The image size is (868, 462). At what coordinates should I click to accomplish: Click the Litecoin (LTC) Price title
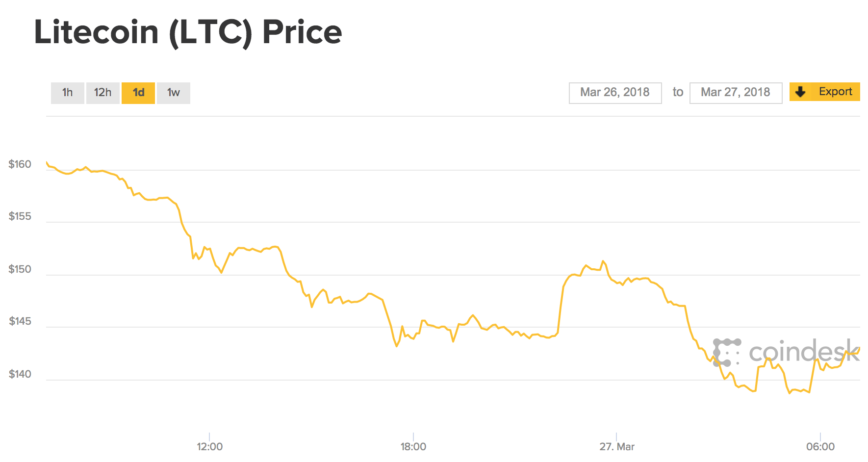(188, 31)
